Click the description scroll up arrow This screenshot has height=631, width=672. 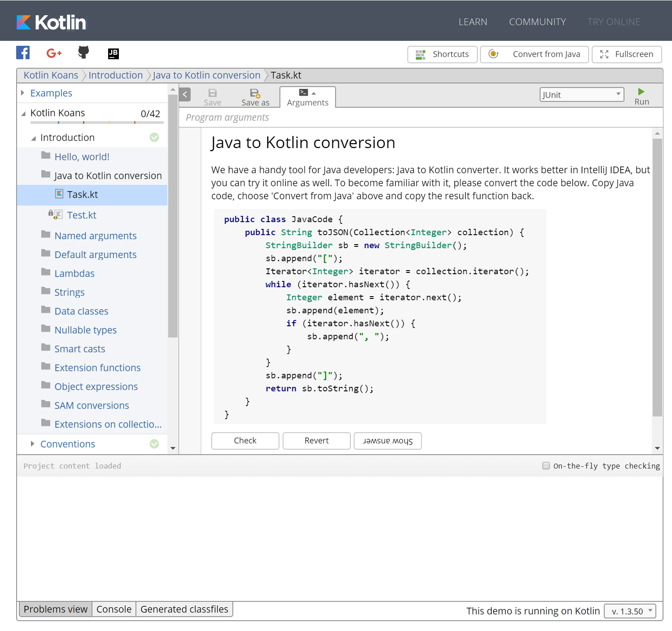[x=657, y=133]
